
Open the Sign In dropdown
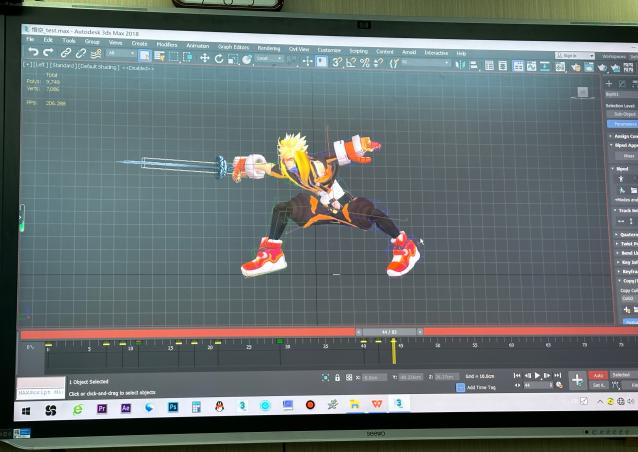click(575, 55)
